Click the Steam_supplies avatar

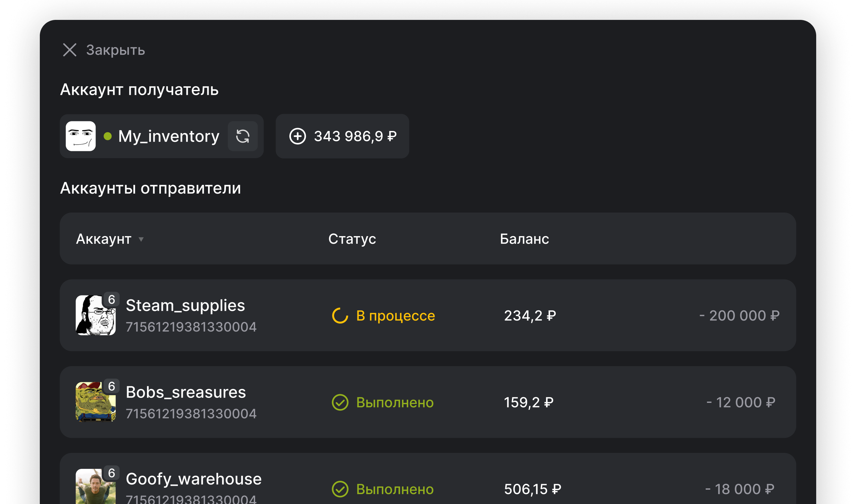coord(96,316)
